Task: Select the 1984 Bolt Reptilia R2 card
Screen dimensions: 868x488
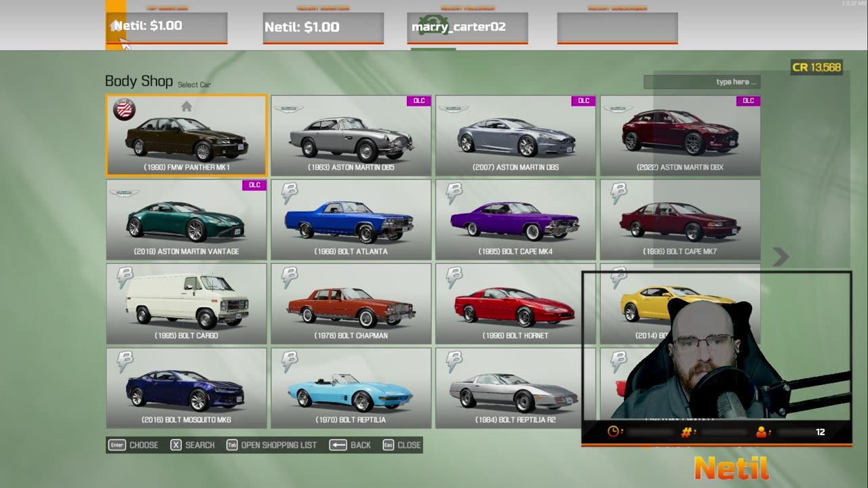Action: (x=515, y=388)
